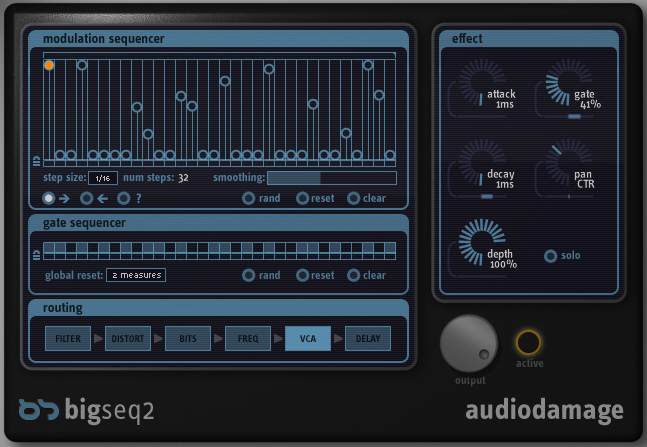Click the pan modulation slider under pan knob
Viewport: 647px width, 447px height.
[569, 197]
